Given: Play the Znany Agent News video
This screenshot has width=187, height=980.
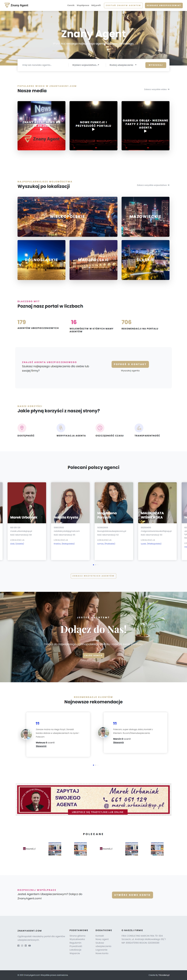Looking at the screenshot, I should tap(41, 129).
